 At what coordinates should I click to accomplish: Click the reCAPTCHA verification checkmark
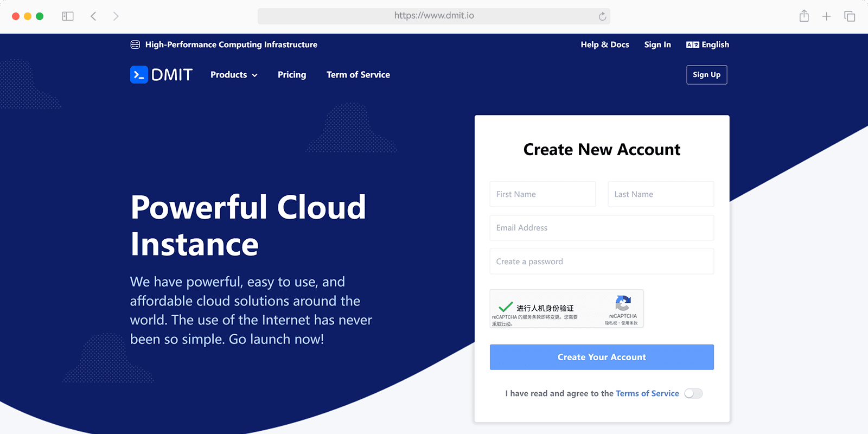pos(505,307)
